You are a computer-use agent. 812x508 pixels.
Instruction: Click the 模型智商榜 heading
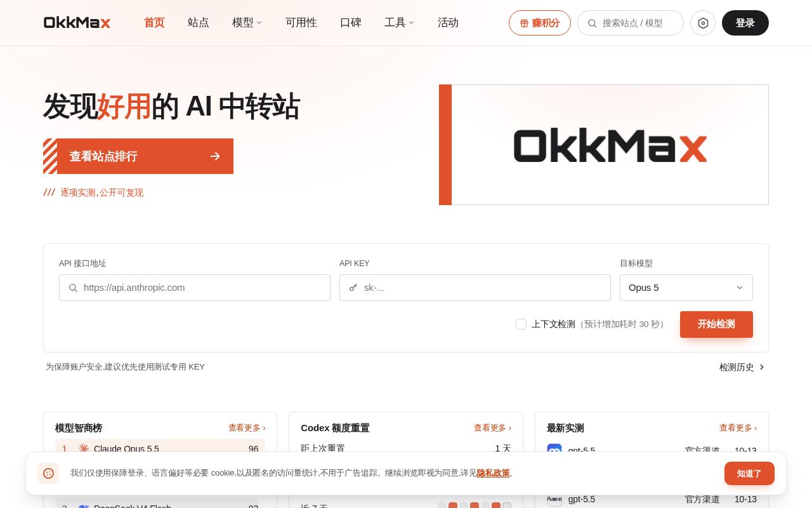79,428
